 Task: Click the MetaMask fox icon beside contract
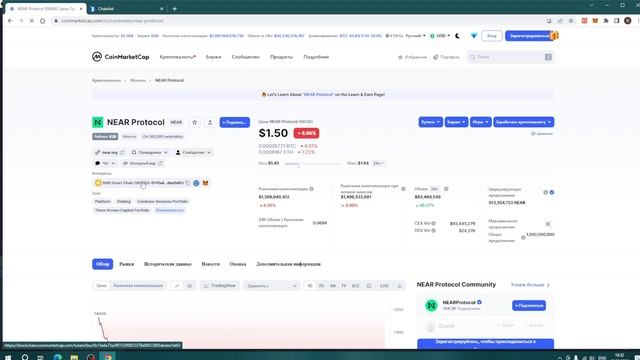[205, 183]
